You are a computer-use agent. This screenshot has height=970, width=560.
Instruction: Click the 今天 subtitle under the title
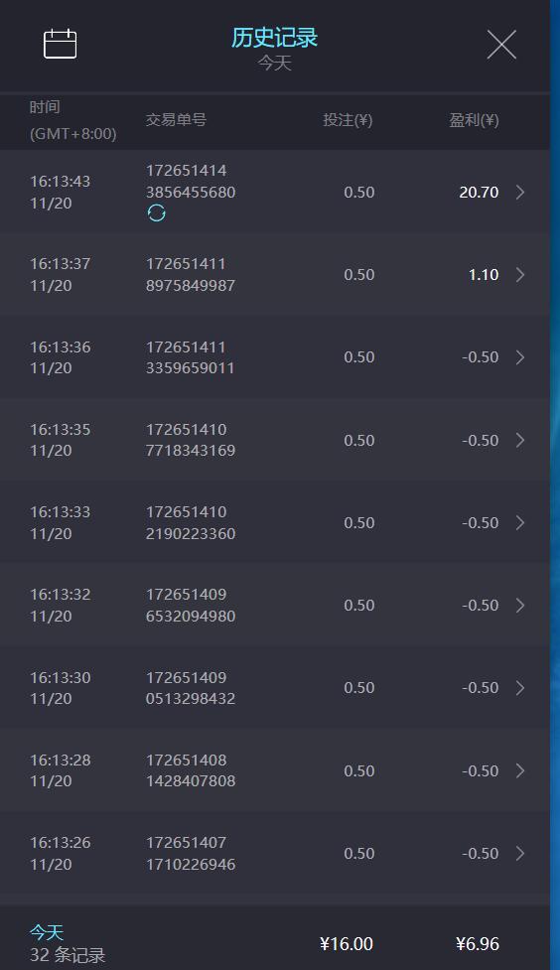274,64
